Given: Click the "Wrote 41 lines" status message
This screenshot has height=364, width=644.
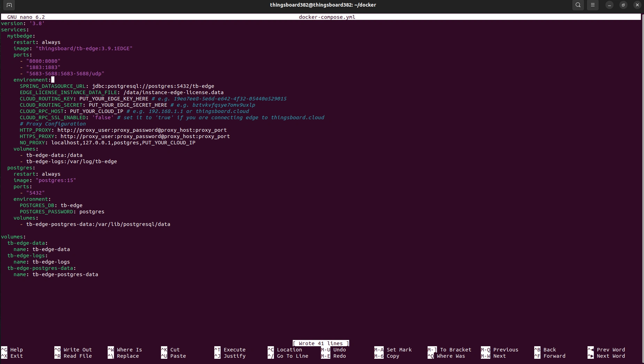Looking at the screenshot, I should point(321,343).
